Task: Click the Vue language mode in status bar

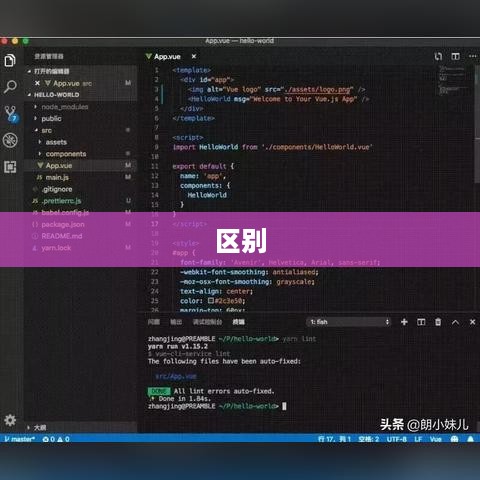Action: tap(436, 439)
